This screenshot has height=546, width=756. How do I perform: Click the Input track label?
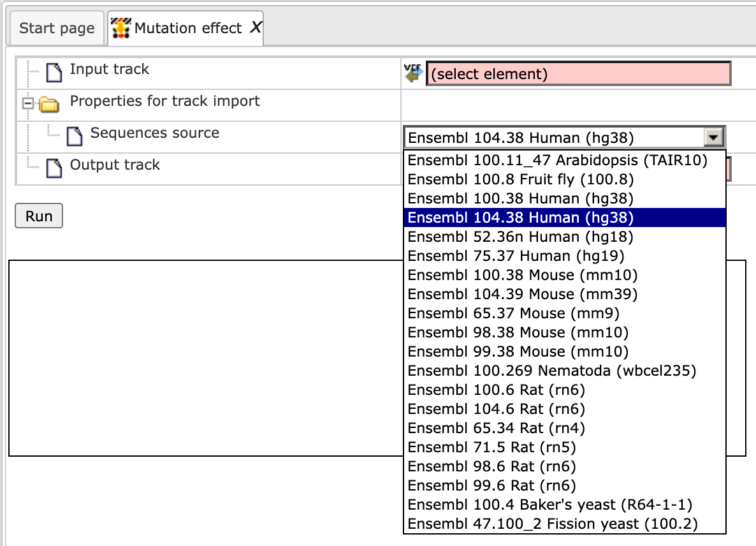(110, 69)
